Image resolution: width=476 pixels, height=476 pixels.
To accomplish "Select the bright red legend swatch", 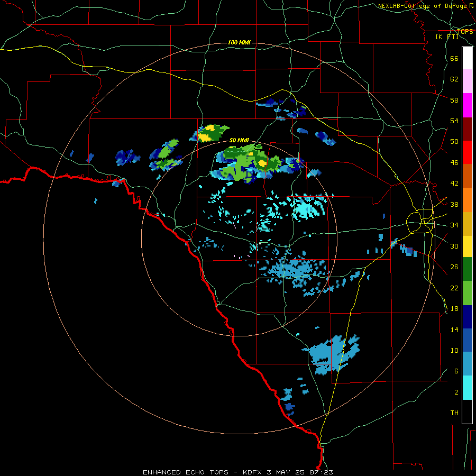I will click(467, 152).
